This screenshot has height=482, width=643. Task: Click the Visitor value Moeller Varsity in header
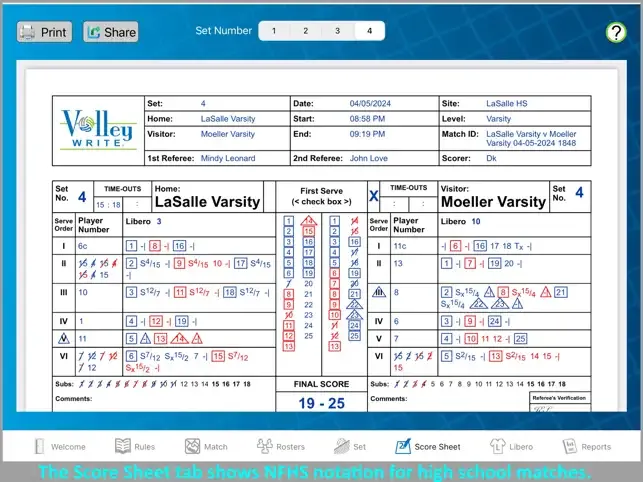pos(228,134)
